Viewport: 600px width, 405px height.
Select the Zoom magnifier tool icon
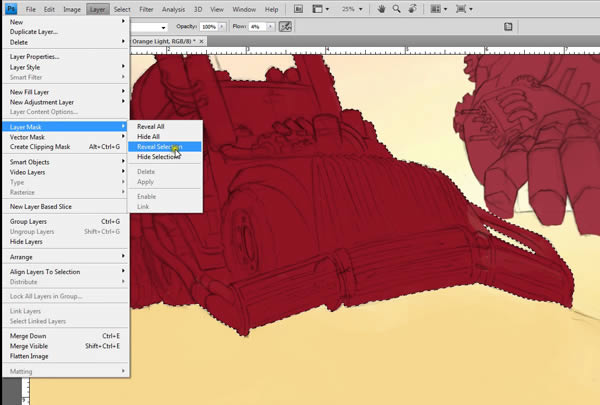[x=396, y=9]
